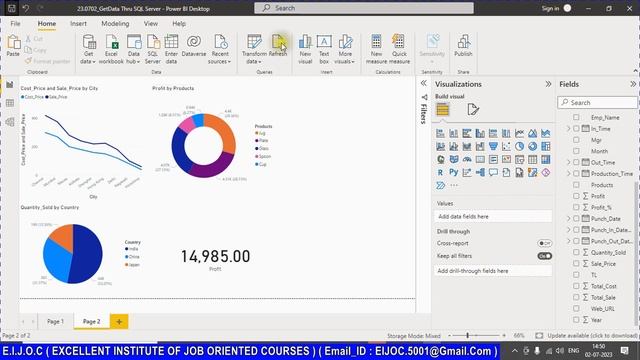Click the Fields pane Search box
Viewport: 640px width, 360px height.
coord(597,102)
